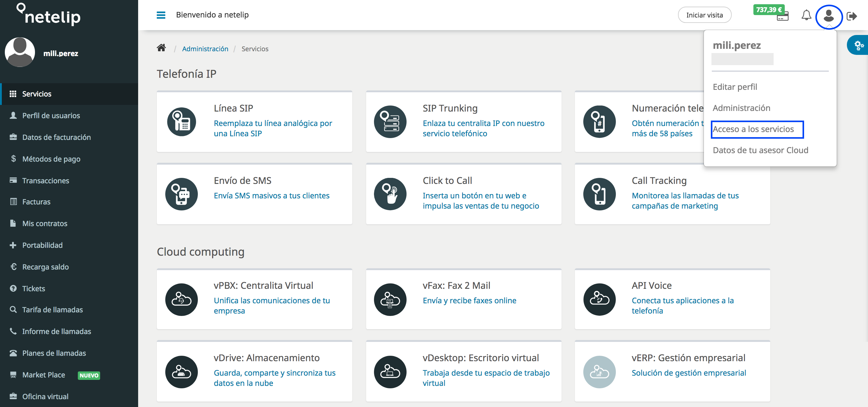This screenshot has width=868, height=407.
Task: Click 'Inserta un botón en tu web' link
Action: click(481, 201)
